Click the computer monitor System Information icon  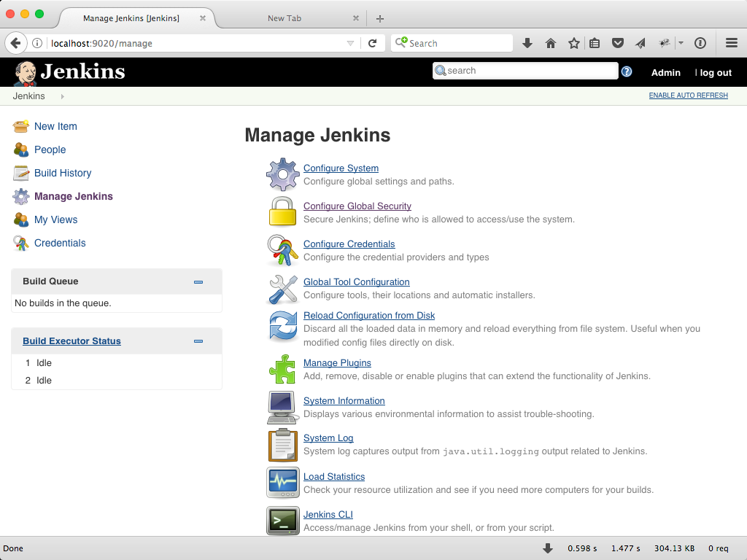tap(283, 407)
